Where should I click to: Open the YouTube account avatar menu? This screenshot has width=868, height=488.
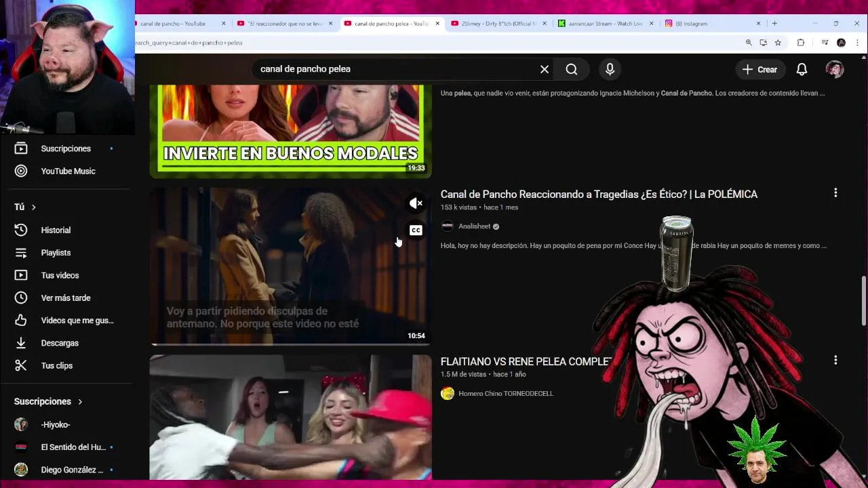pyautogui.click(x=835, y=69)
